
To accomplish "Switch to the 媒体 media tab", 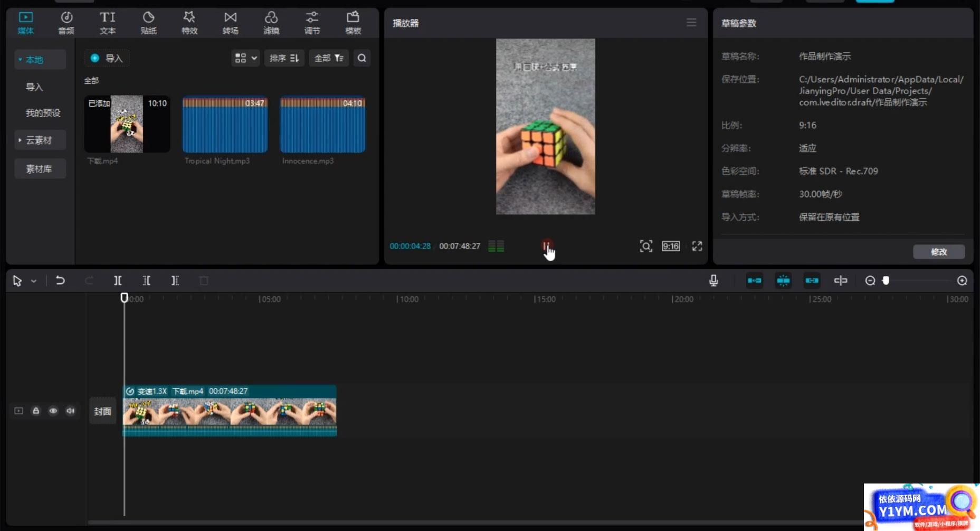I will 25,23.
